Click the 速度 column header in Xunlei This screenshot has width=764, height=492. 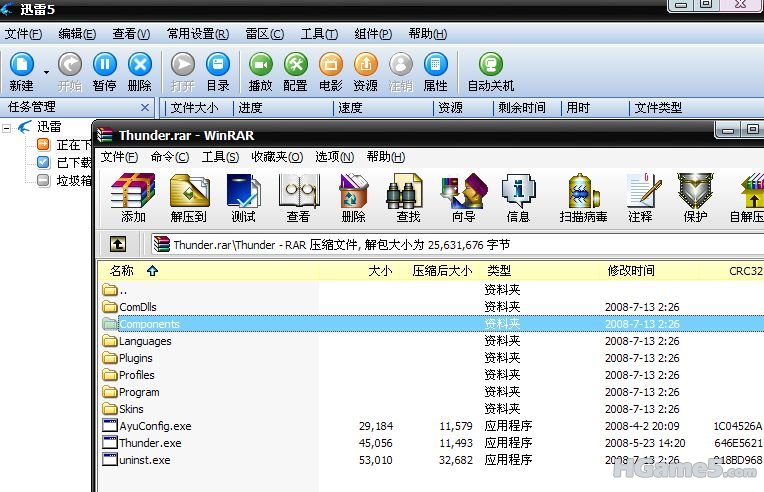(350, 108)
